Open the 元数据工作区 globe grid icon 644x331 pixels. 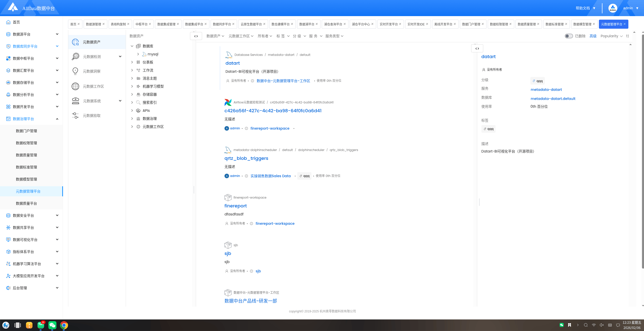click(75, 86)
